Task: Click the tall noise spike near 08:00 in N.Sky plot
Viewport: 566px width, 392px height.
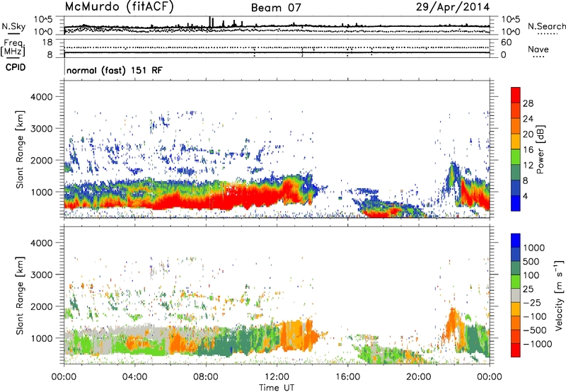Action: tap(209, 22)
